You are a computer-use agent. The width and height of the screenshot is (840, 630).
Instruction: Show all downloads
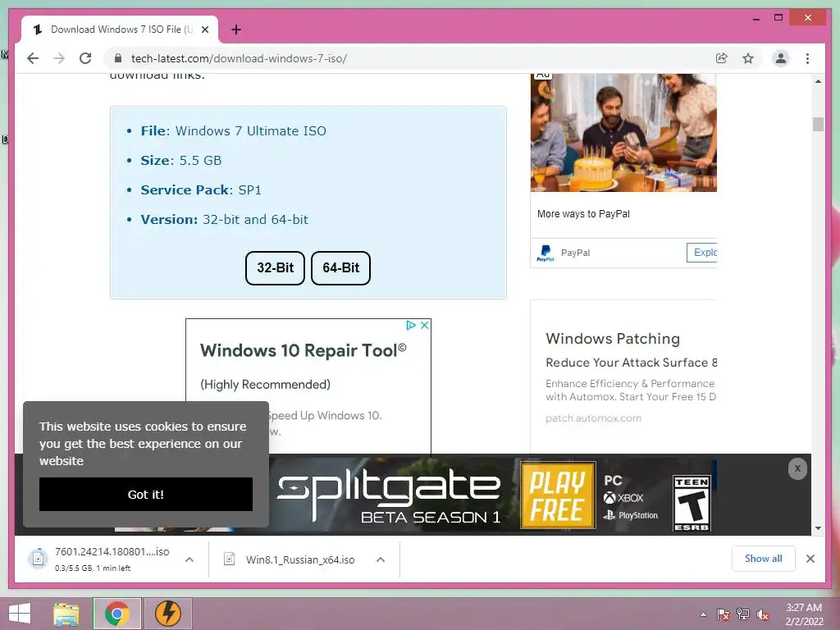pyautogui.click(x=764, y=558)
